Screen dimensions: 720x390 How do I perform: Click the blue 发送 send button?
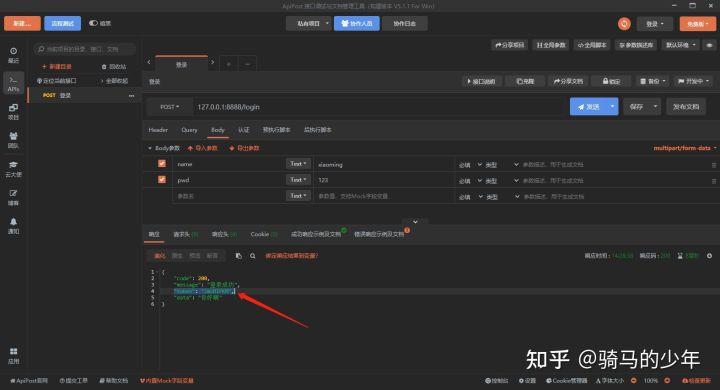coord(588,107)
